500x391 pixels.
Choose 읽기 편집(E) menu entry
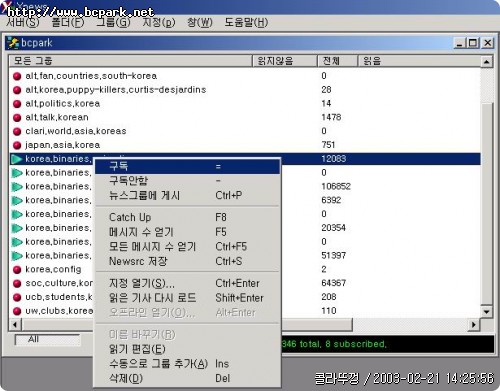coord(187,349)
